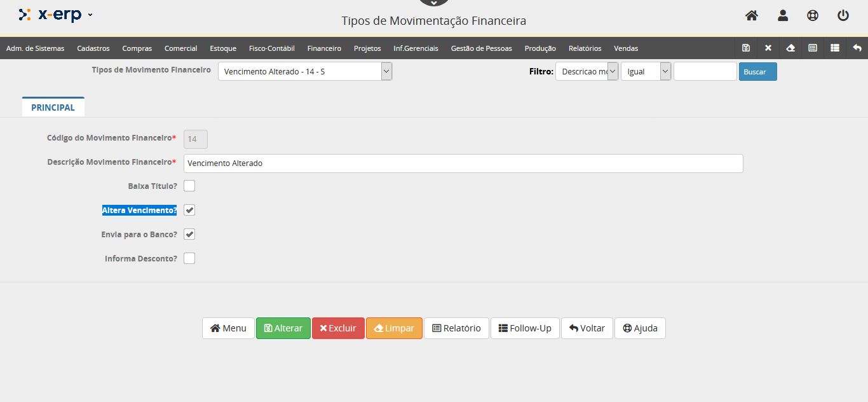Go to home via top-right house icon

(x=752, y=15)
